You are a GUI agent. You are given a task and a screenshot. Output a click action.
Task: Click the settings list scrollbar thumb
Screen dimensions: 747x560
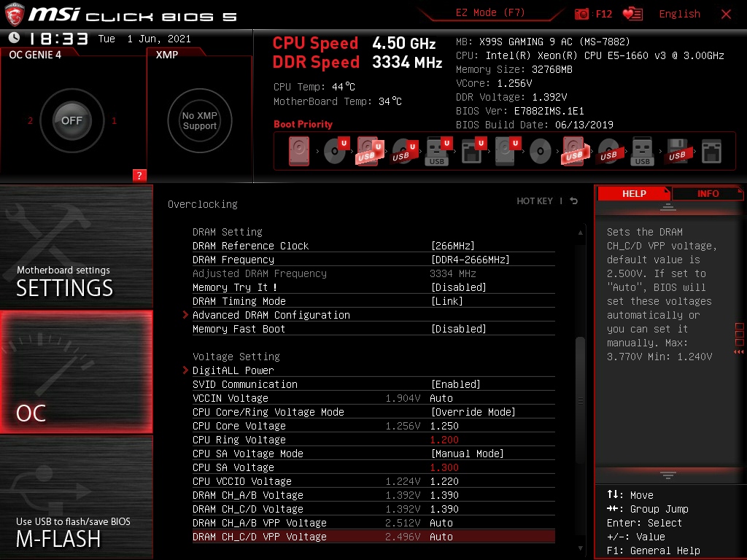tap(580, 400)
